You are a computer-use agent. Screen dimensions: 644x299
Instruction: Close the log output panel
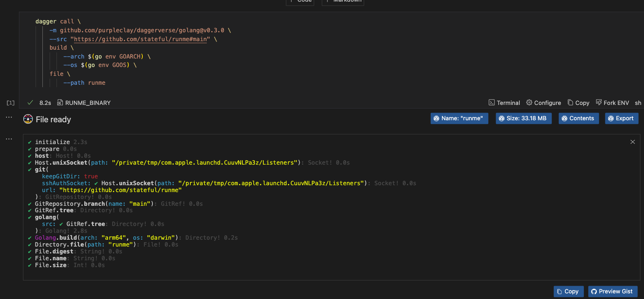click(633, 142)
